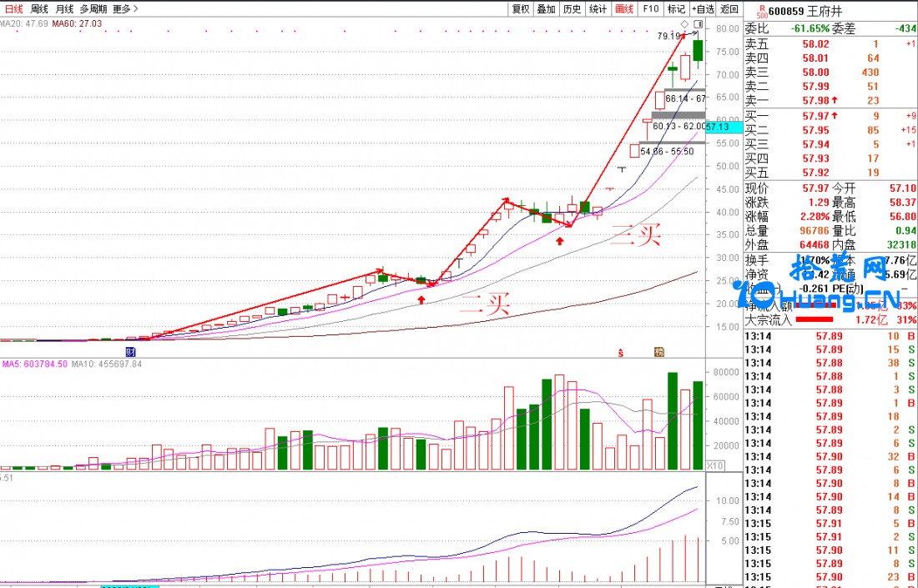Click the 大宗流入 red bar indicator
Viewport: 918px width, 588px height.
coord(813,319)
